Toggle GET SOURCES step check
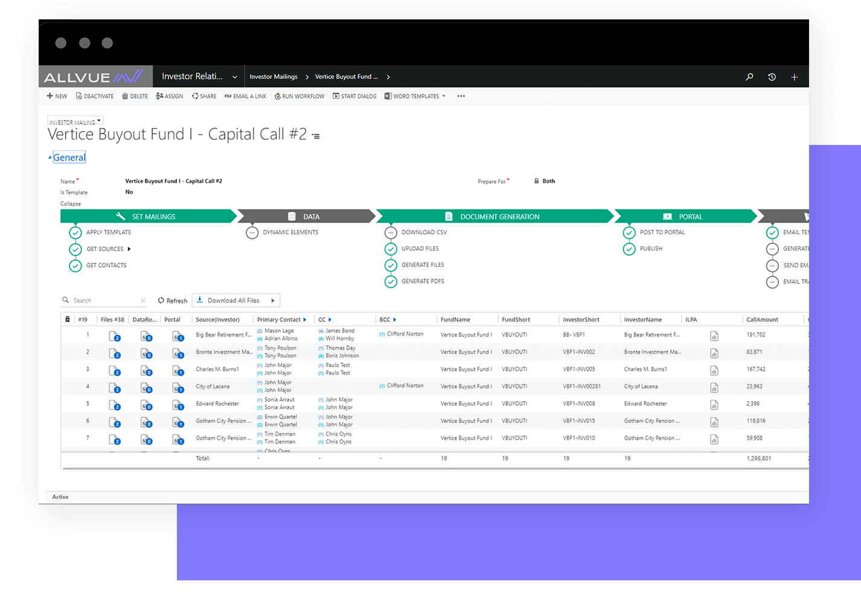This screenshot has height=616, width=861. pyautogui.click(x=75, y=249)
